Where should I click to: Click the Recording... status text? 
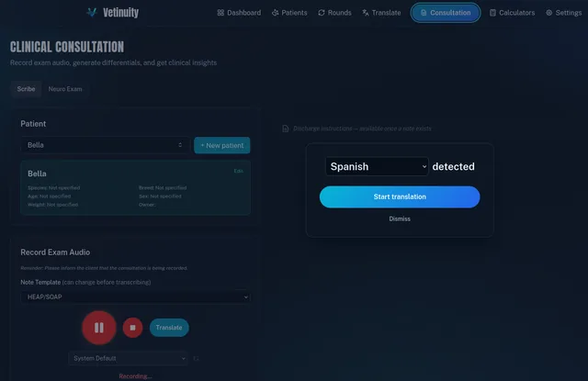(x=135, y=376)
